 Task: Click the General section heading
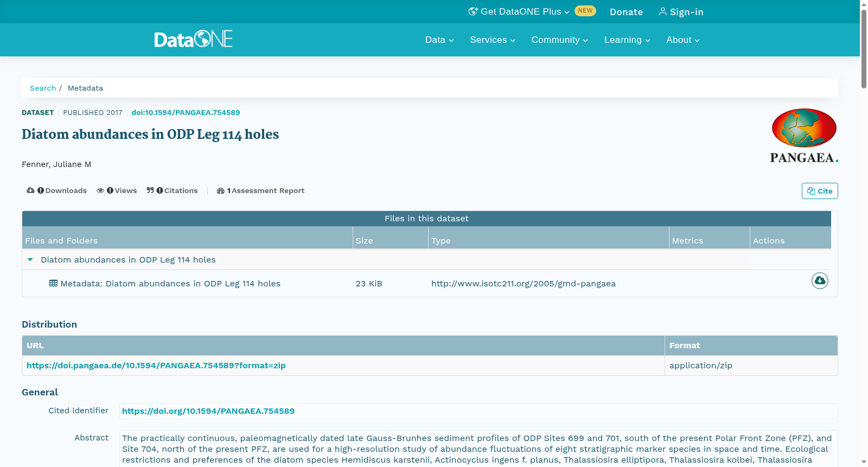(40, 392)
